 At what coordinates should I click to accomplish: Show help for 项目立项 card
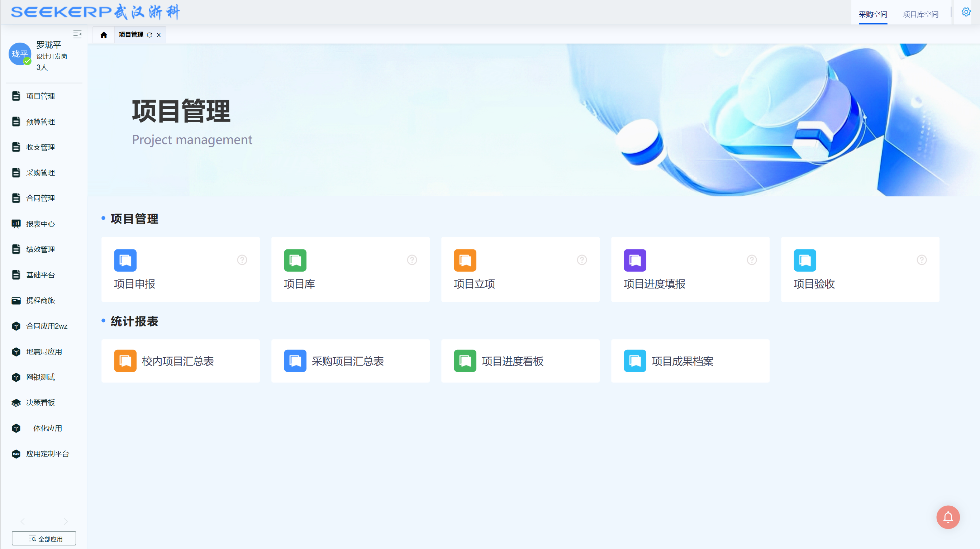click(x=582, y=260)
